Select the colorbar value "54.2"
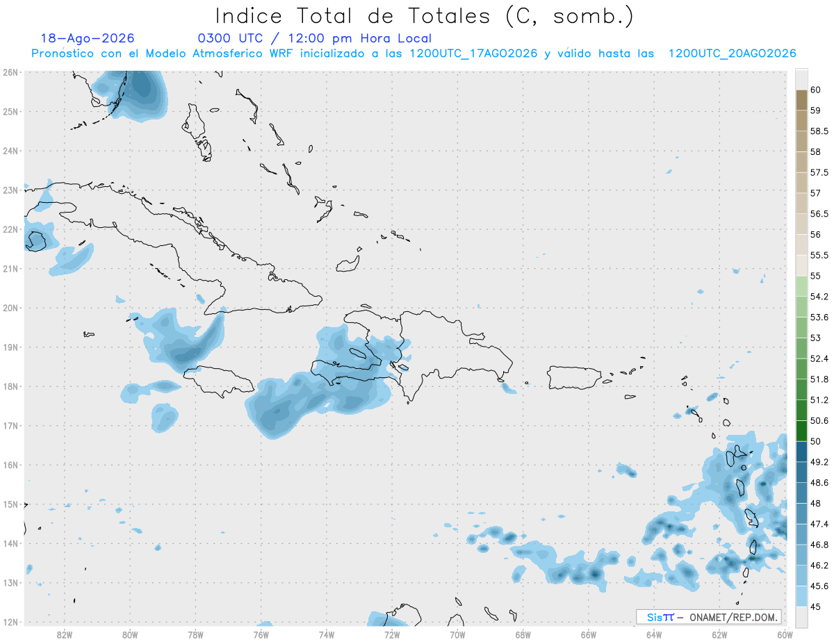The image size is (834, 644). 819,297
